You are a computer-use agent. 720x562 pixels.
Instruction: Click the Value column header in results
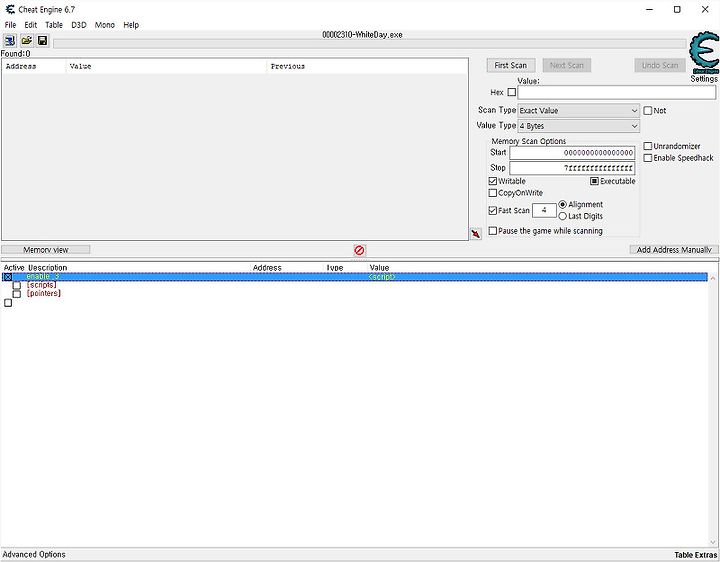tap(167, 67)
